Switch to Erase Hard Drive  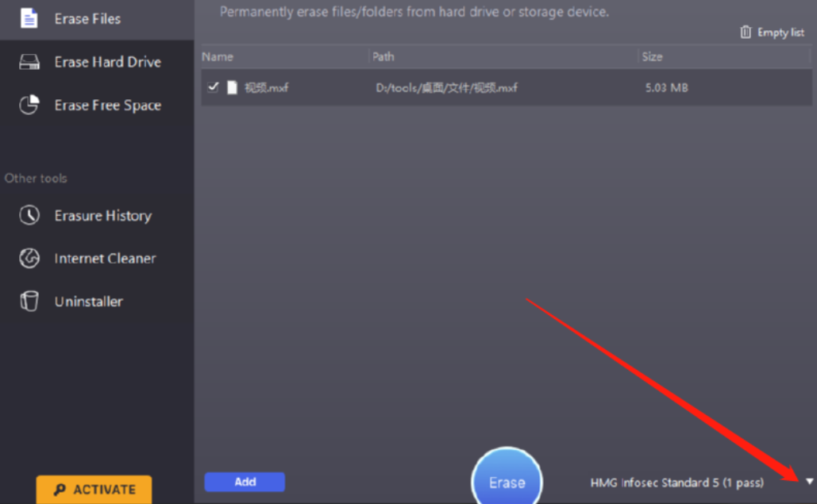[97, 62]
